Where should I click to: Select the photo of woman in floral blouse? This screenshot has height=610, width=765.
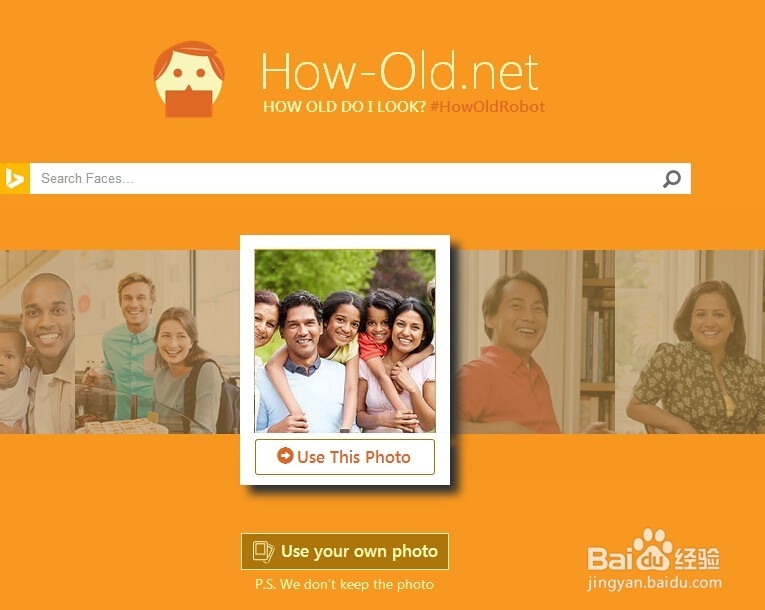tap(690, 342)
